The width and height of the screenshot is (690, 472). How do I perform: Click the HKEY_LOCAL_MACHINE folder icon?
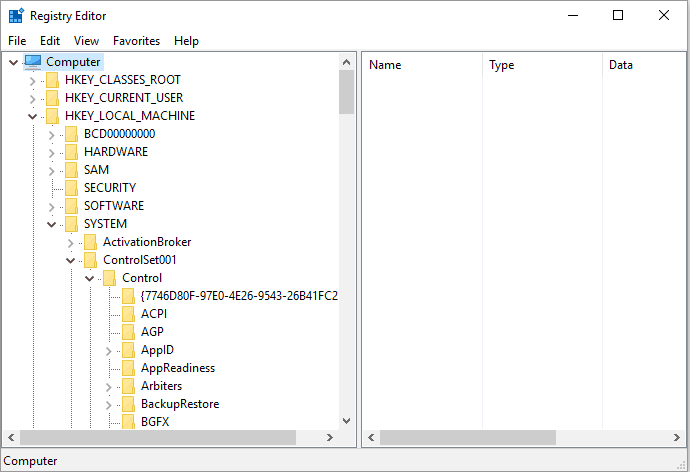click(52, 116)
